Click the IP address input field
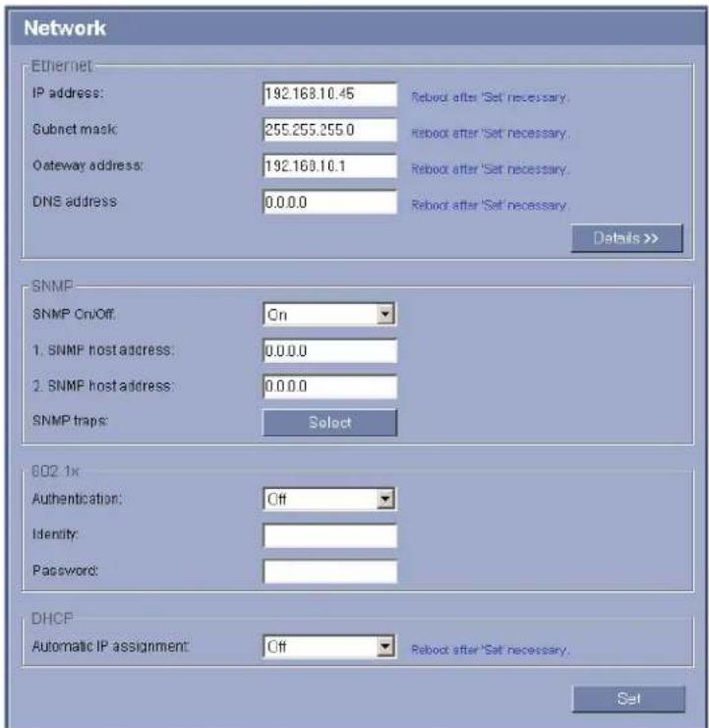The image size is (709, 728). click(329, 94)
